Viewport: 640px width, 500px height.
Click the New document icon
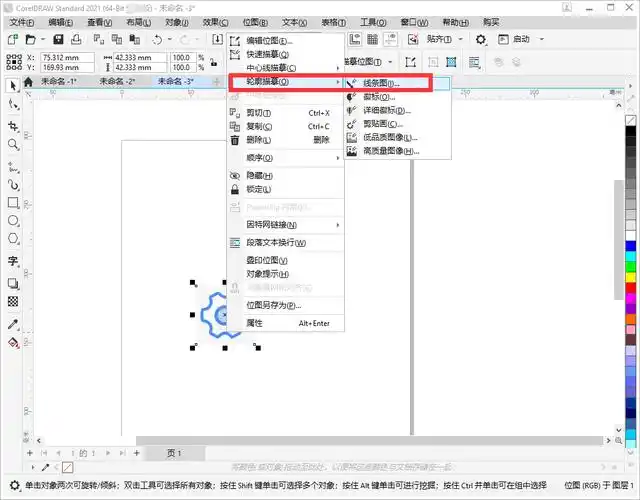coord(13,39)
